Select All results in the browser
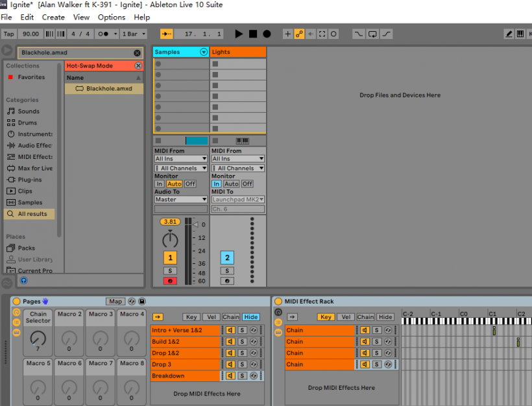532x406 pixels. [29, 214]
